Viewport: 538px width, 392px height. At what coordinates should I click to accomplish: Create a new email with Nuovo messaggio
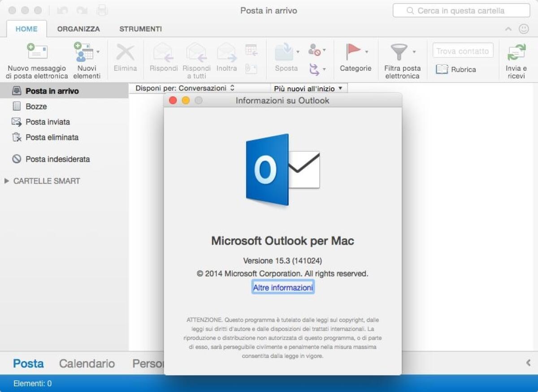(37, 58)
